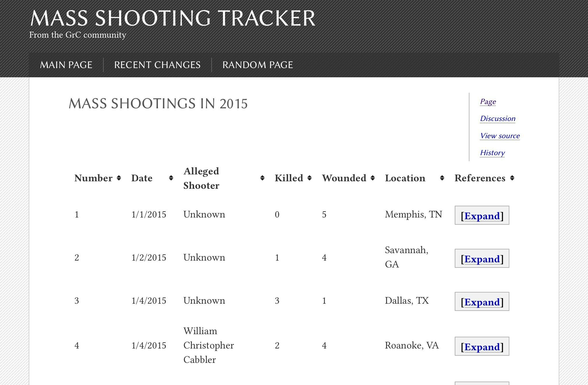Sort the table by the Wounded column arrow
The image size is (588, 385).
(x=373, y=178)
